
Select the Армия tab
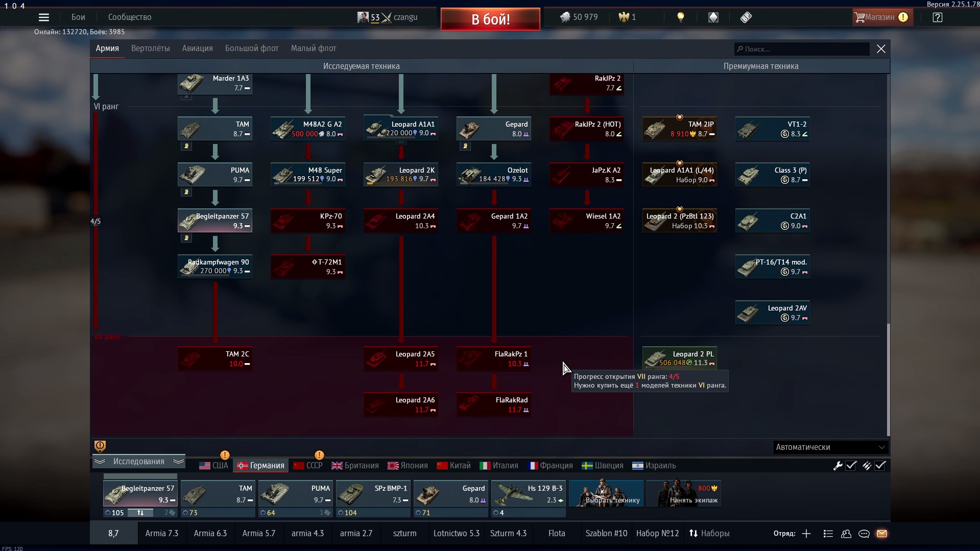107,49
